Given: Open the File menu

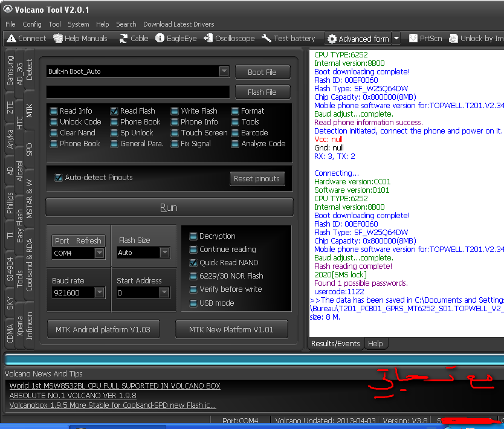Looking at the screenshot, I should [x=10, y=24].
